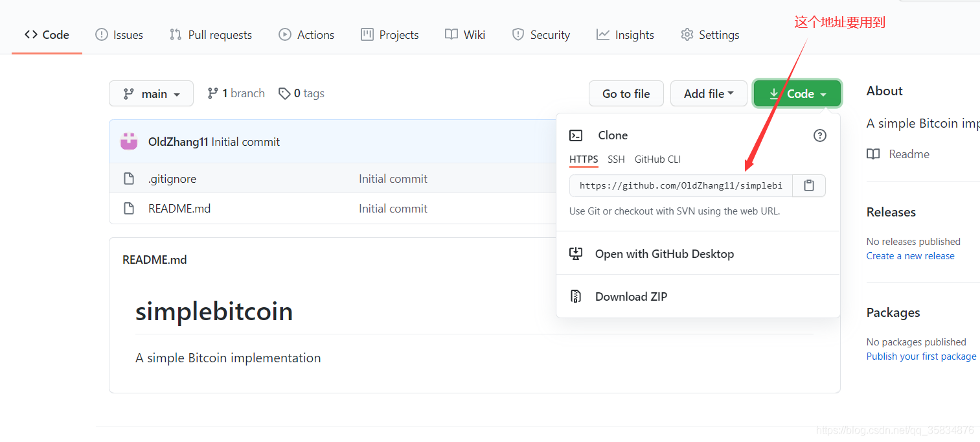Click the tag icon beside 0 tags
The width and height of the screenshot is (980, 442).
coord(284,94)
